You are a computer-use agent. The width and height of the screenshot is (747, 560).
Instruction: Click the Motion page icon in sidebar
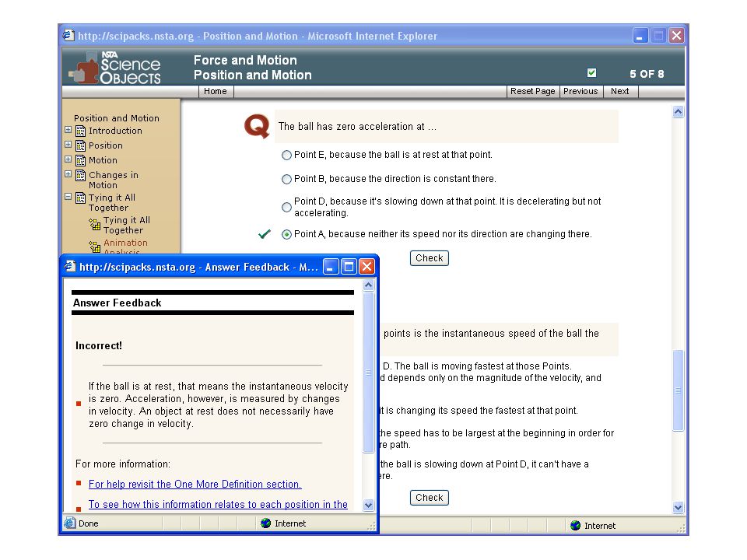[x=81, y=160]
